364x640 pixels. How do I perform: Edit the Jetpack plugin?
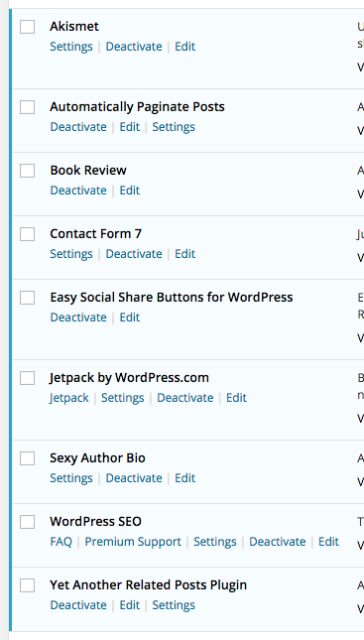[x=237, y=398]
